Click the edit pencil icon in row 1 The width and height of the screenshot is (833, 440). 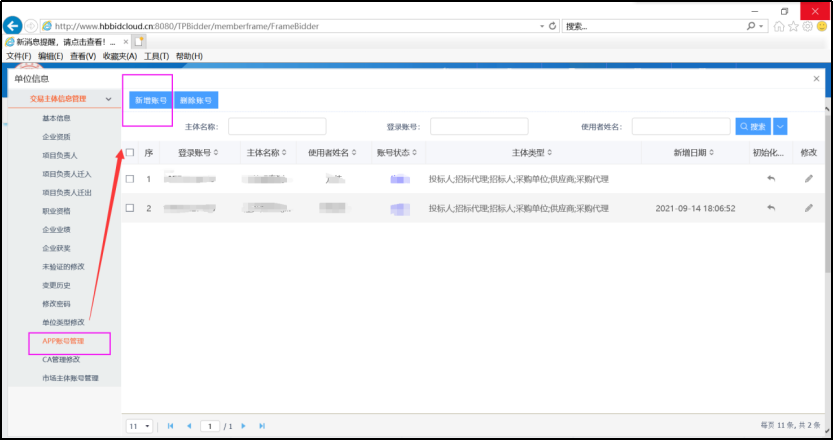[x=808, y=179]
